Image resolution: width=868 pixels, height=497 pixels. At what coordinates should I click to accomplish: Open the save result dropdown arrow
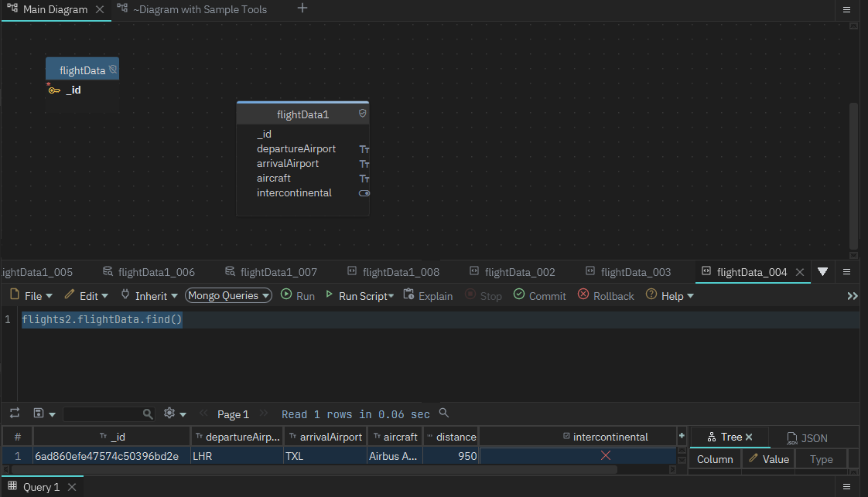tap(52, 414)
